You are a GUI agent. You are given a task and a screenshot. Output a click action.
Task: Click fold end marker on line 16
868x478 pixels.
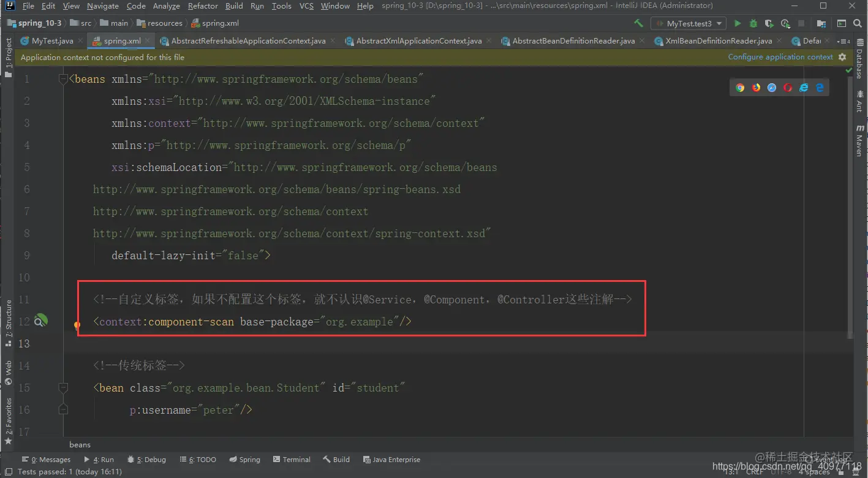pyautogui.click(x=63, y=410)
